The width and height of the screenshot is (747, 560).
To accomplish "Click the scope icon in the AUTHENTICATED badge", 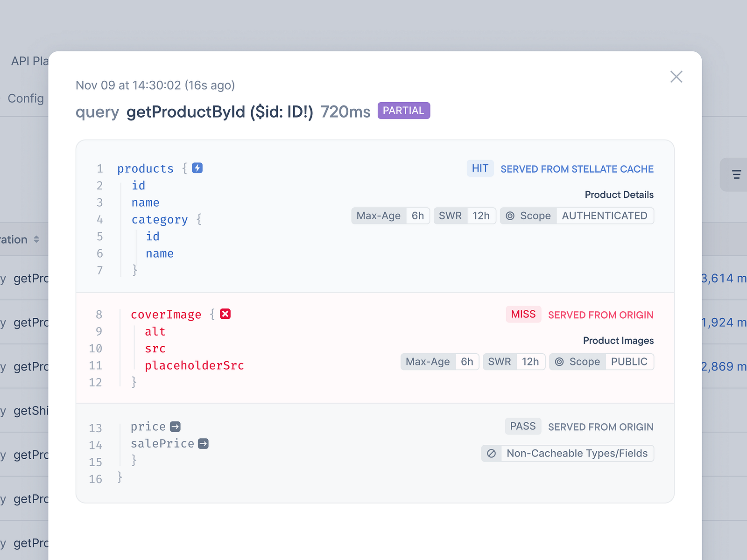I will pos(509,216).
